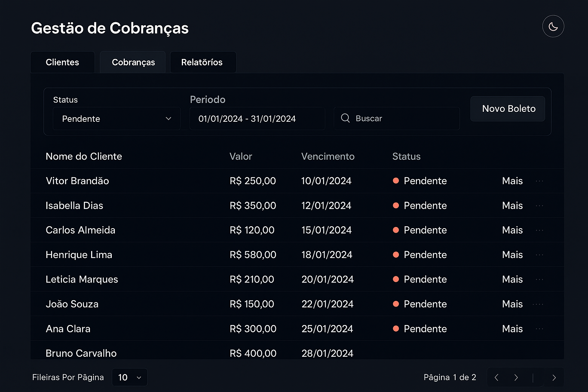Go to previous page with left arrow
588x392 pixels.
496,377
